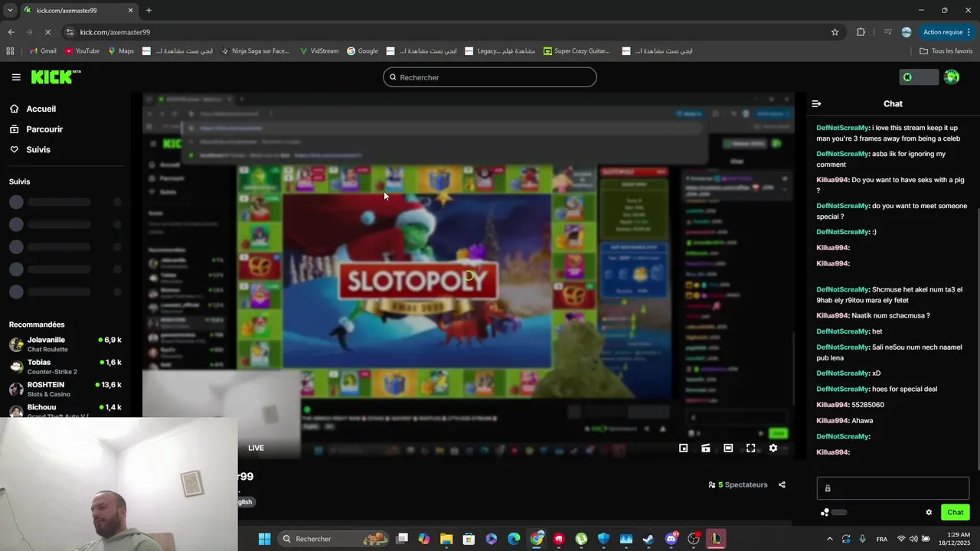This screenshot has width=980, height=551.
Task: Open recommended channel Bichouu
Action: click(65, 410)
